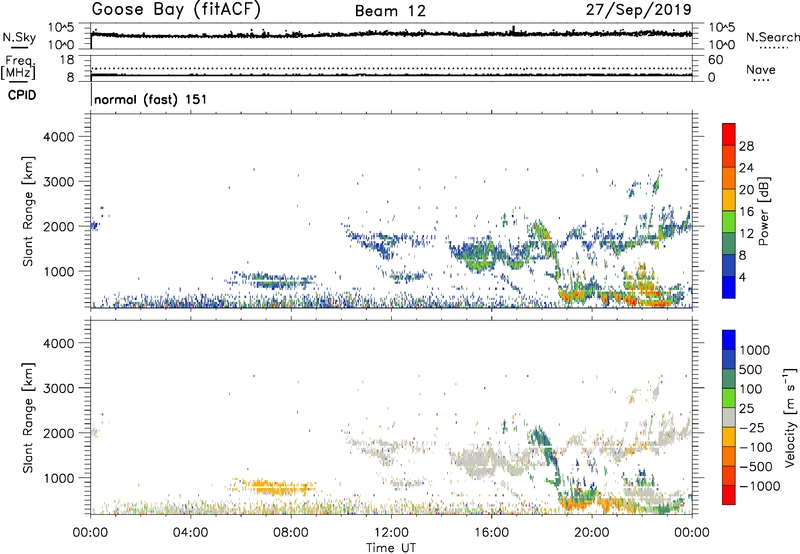Click the '04:00' time axis label

point(191,533)
